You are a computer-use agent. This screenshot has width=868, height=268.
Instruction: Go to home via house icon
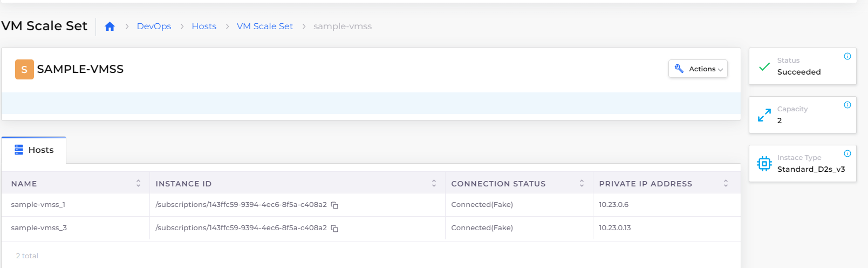click(x=110, y=26)
